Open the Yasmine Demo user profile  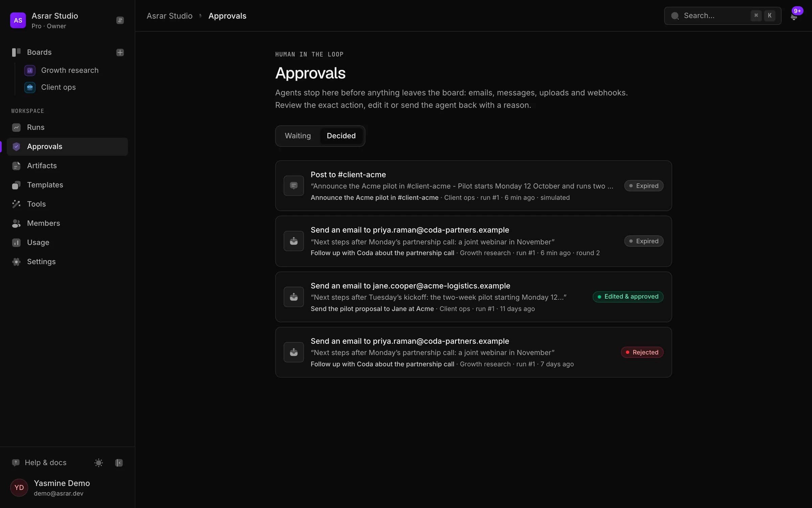click(x=67, y=488)
